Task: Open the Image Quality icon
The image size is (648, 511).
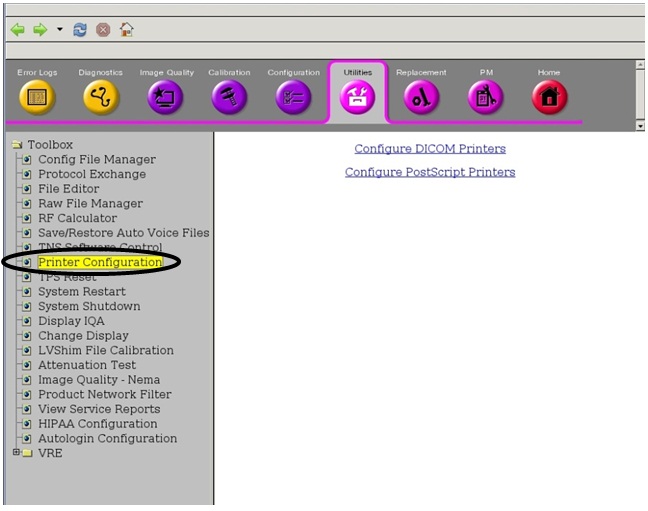Action: [165, 97]
